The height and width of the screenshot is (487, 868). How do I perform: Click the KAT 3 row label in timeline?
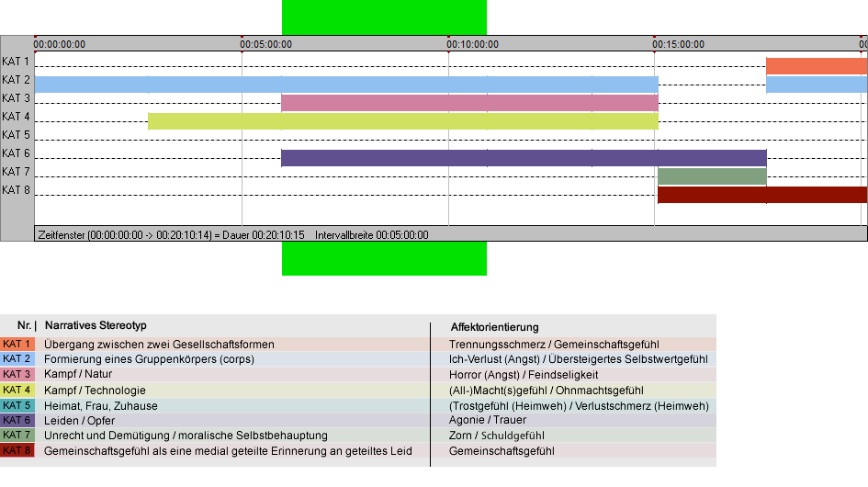16,98
